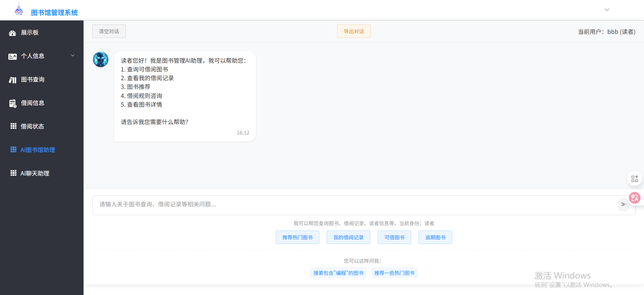Screen dimensions: 644x295
Task: Go to 借阅信息 page
Action: pos(42,103)
